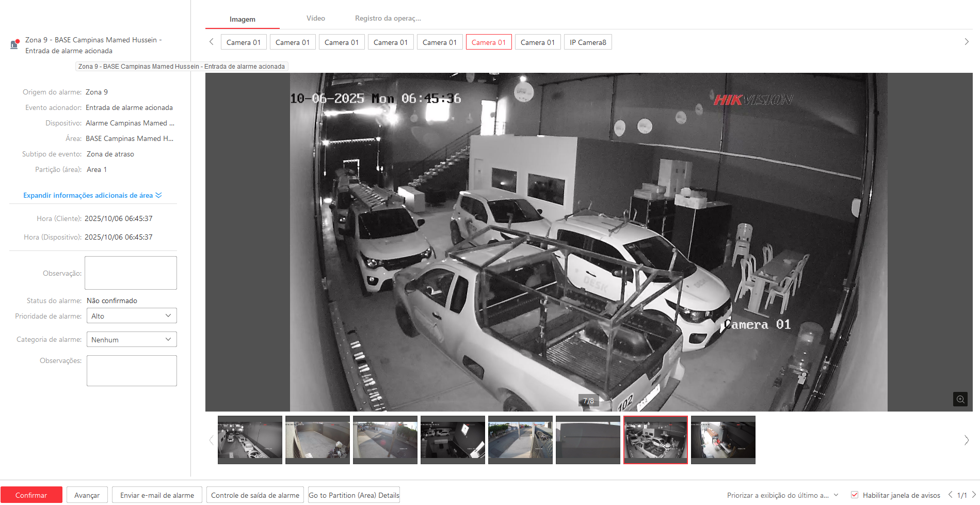Click Enviar e-mail de alarme button
The image size is (980, 505).
tap(157, 495)
